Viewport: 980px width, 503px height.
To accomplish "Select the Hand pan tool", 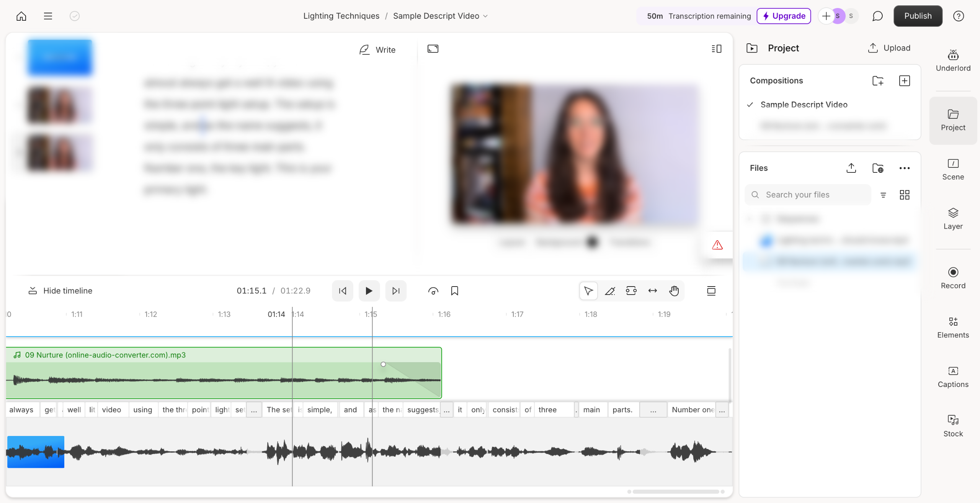I will [x=674, y=291].
